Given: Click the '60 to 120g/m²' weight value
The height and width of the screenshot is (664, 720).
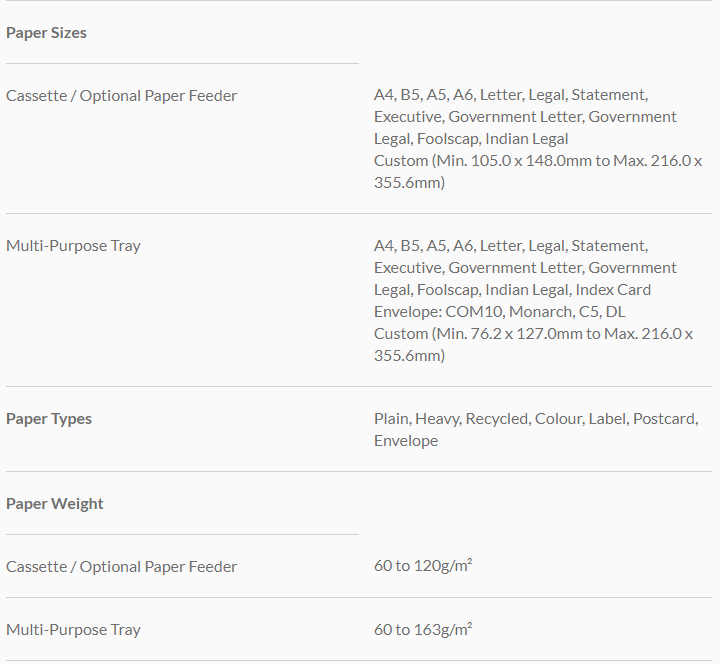Looking at the screenshot, I should pos(423,567).
